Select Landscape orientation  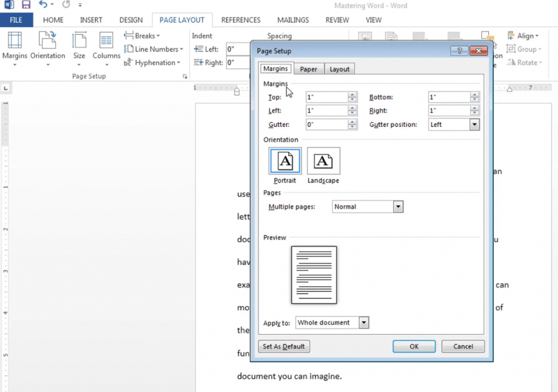click(323, 161)
